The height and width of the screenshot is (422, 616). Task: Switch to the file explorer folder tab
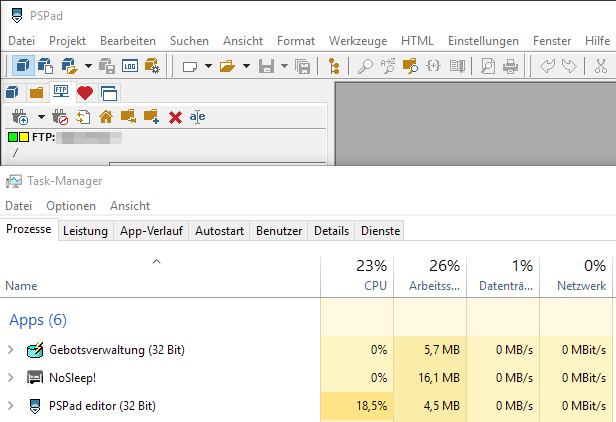(x=37, y=93)
